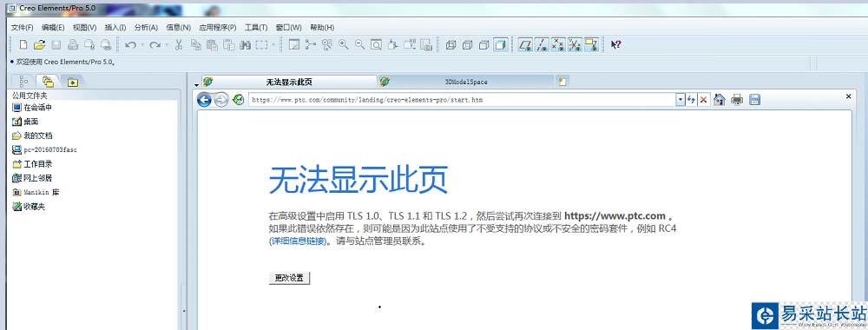Open the 窗口(W) menu
Image resolution: width=868 pixels, height=330 pixels.
pyautogui.click(x=288, y=28)
